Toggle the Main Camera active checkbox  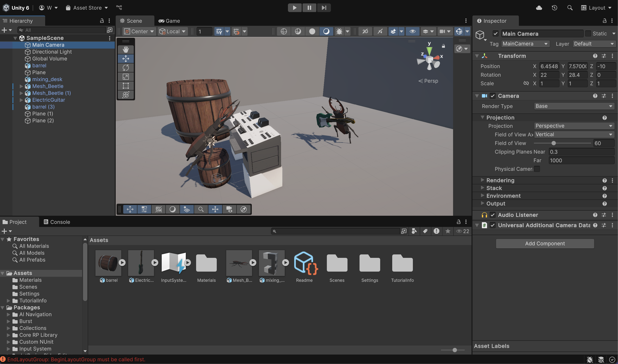[x=495, y=34]
